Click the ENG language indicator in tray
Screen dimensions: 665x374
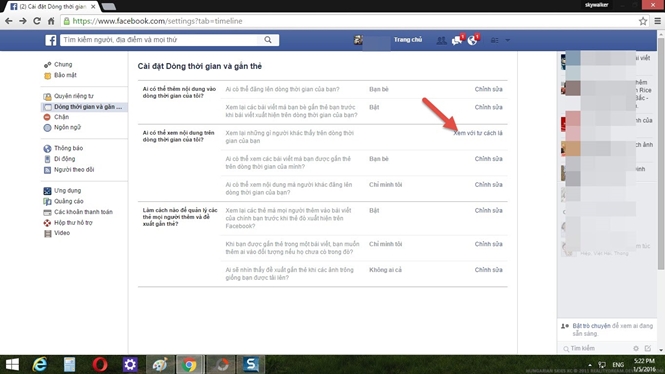click(618, 365)
